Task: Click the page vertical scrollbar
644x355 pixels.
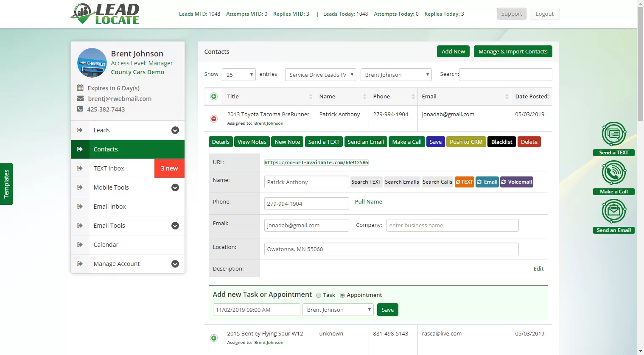Action: 641,64
